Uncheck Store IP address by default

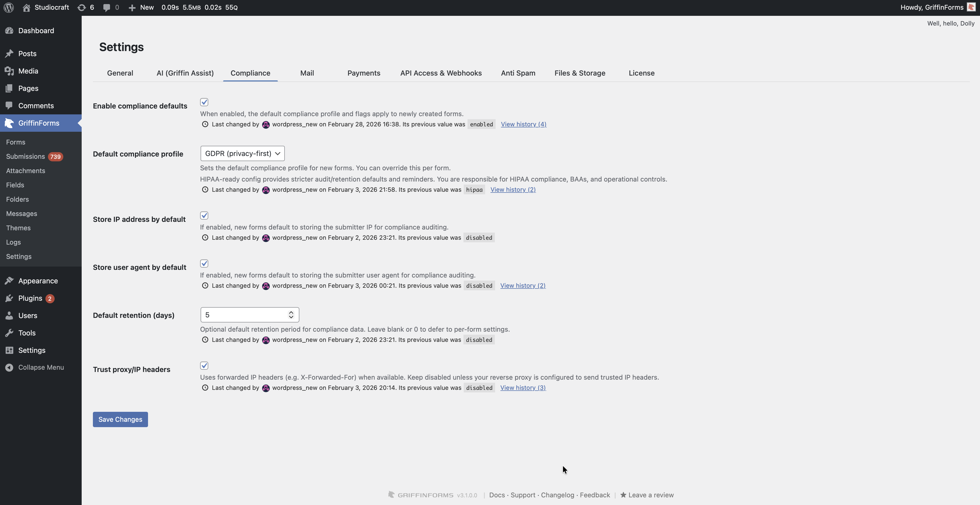204,215
